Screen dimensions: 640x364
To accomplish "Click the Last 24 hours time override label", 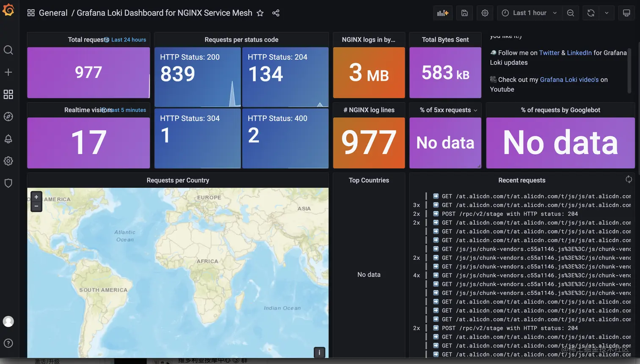I will [x=129, y=40].
